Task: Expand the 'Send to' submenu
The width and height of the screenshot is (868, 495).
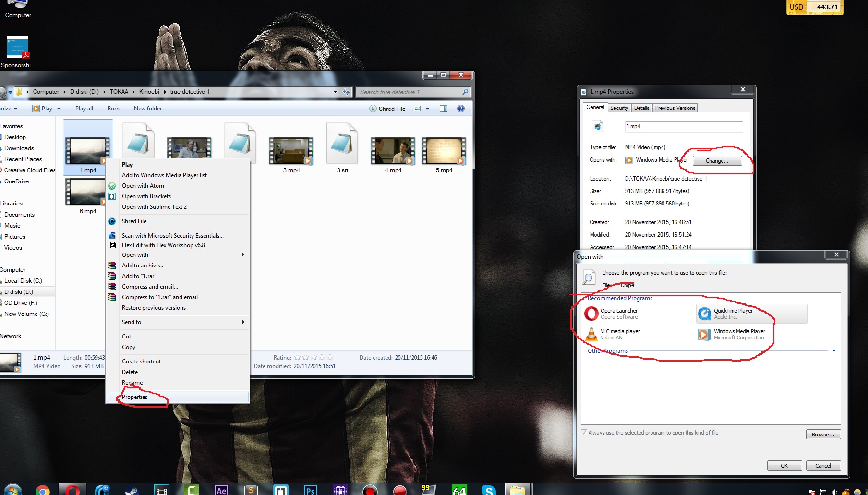Action: click(243, 322)
